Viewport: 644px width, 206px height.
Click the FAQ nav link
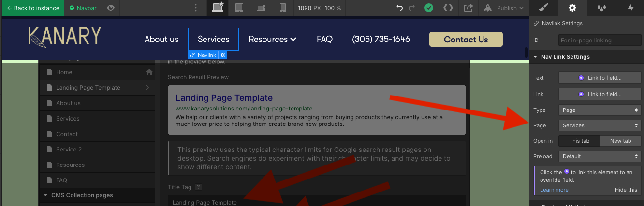[x=324, y=39]
